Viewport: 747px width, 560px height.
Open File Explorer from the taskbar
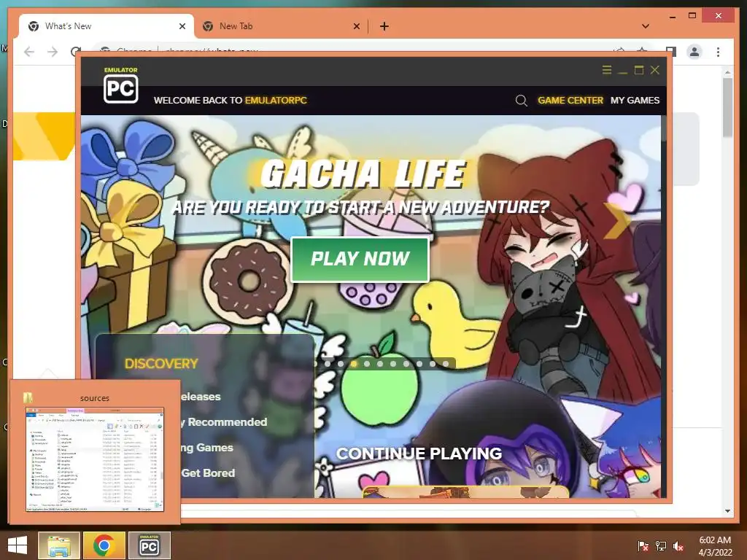click(x=59, y=545)
